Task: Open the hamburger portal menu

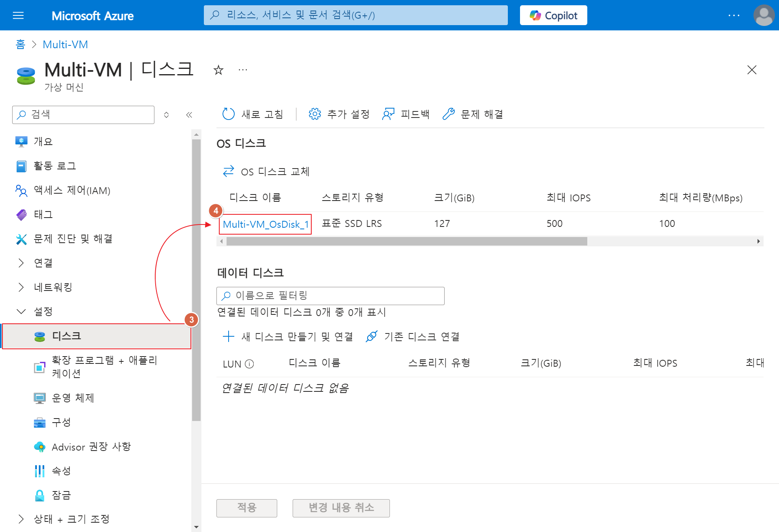Action: (18, 15)
